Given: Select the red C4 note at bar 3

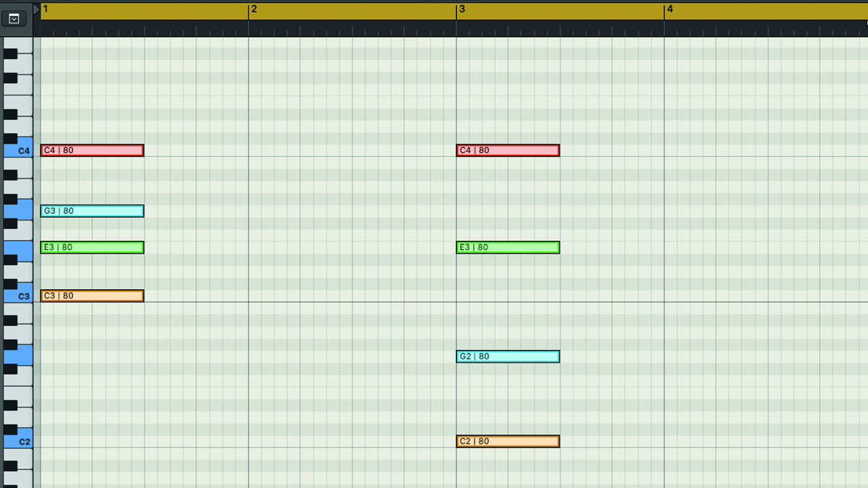Looking at the screenshot, I should tap(508, 150).
